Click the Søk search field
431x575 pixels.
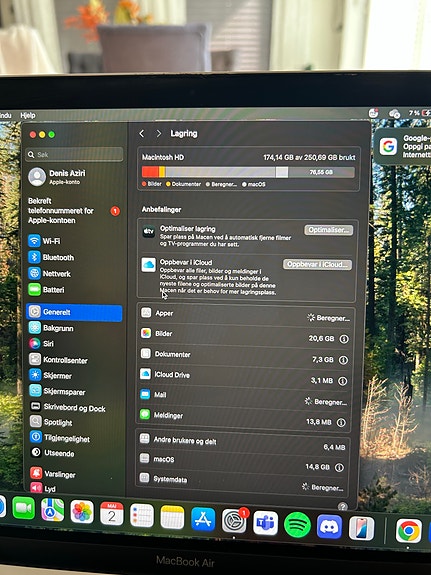tap(74, 154)
